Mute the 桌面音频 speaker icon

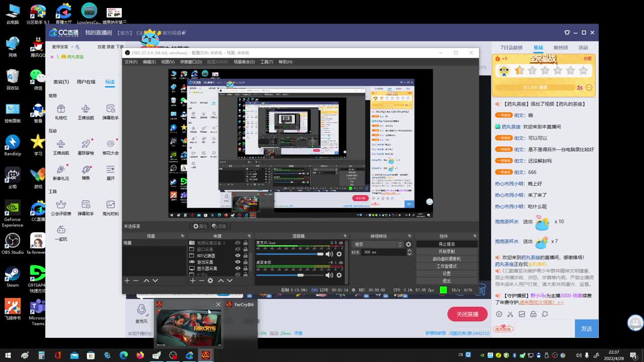point(329,275)
